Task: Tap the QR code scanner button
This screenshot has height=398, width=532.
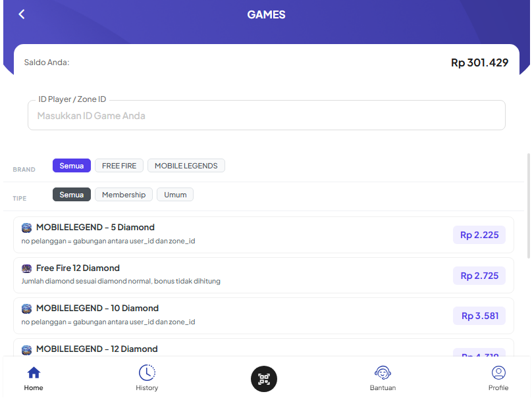Action: tap(264, 379)
